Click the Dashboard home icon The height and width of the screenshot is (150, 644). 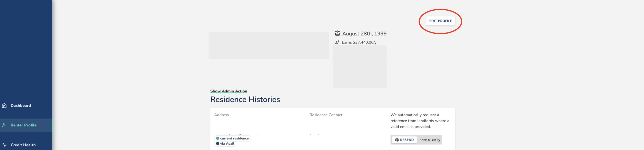pos(4,106)
